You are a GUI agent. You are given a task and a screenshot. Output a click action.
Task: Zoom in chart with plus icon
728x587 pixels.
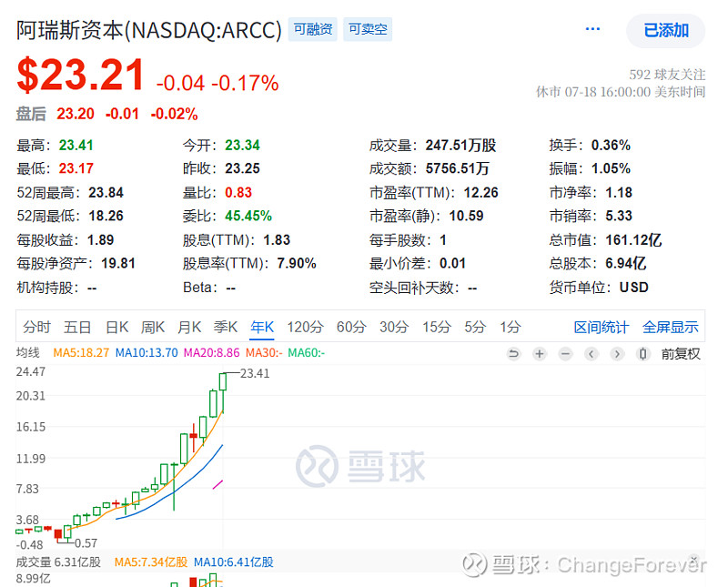click(540, 354)
